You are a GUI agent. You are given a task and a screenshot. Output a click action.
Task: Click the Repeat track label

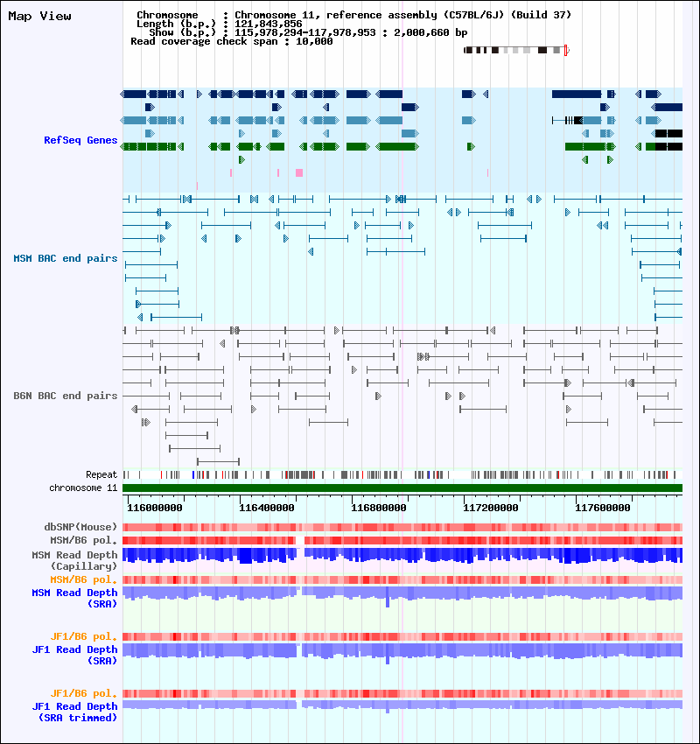(101, 474)
